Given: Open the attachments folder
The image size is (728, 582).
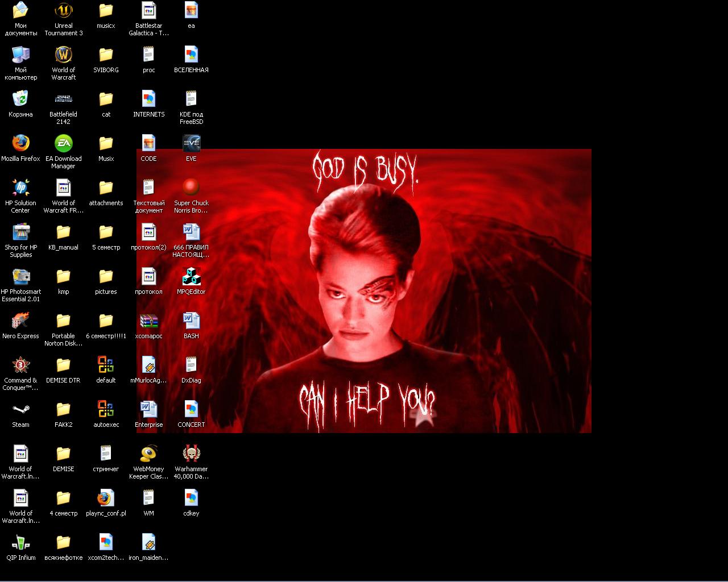Looking at the screenshot, I should click(106, 188).
